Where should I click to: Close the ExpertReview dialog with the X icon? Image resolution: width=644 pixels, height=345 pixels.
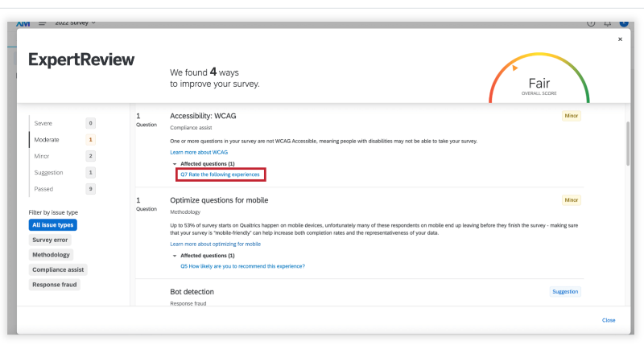tap(620, 39)
